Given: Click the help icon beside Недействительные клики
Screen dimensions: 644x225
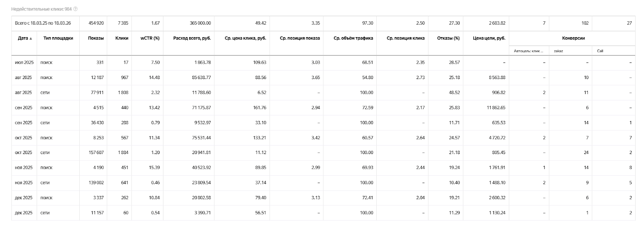Looking at the screenshot, I should (76, 9).
